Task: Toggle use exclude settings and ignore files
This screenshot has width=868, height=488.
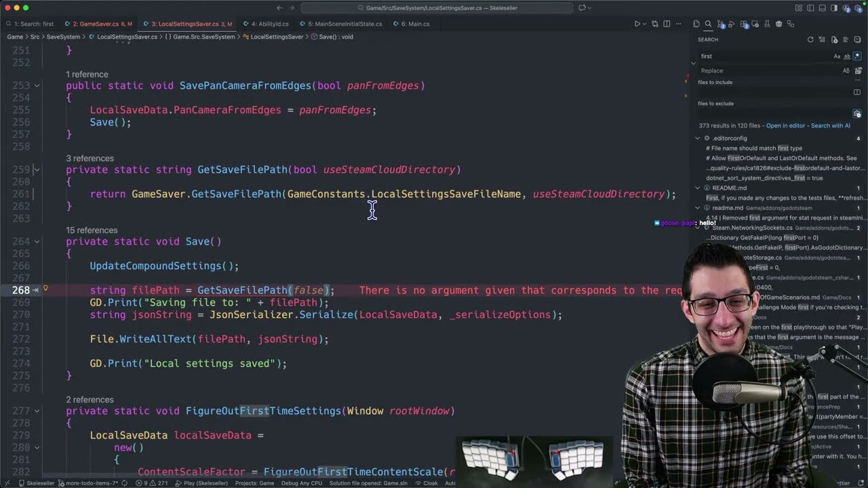Action: pos(857,114)
